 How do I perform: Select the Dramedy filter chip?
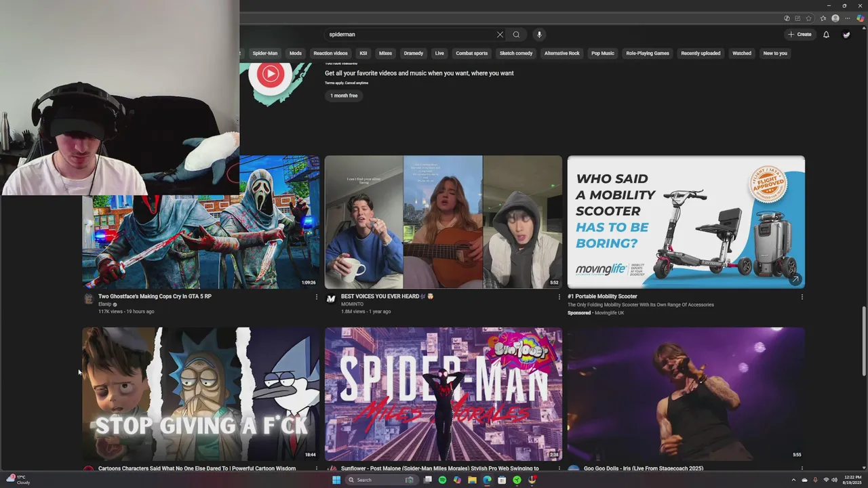tap(414, 54)
